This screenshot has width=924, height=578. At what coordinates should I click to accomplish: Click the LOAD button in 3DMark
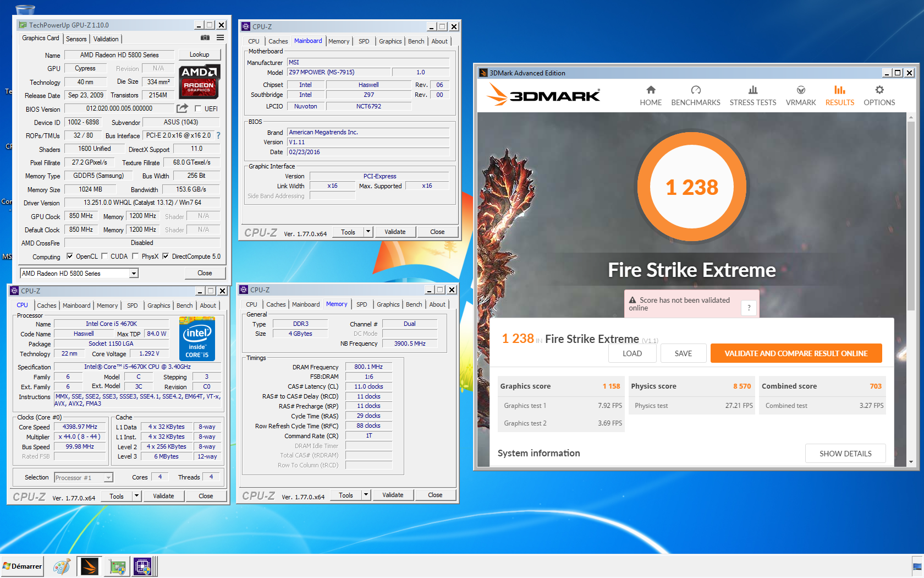tap(632, 353)
